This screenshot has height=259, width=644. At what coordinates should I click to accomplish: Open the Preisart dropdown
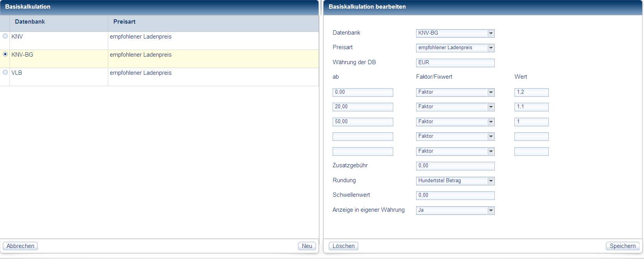(x=490, y=48)
